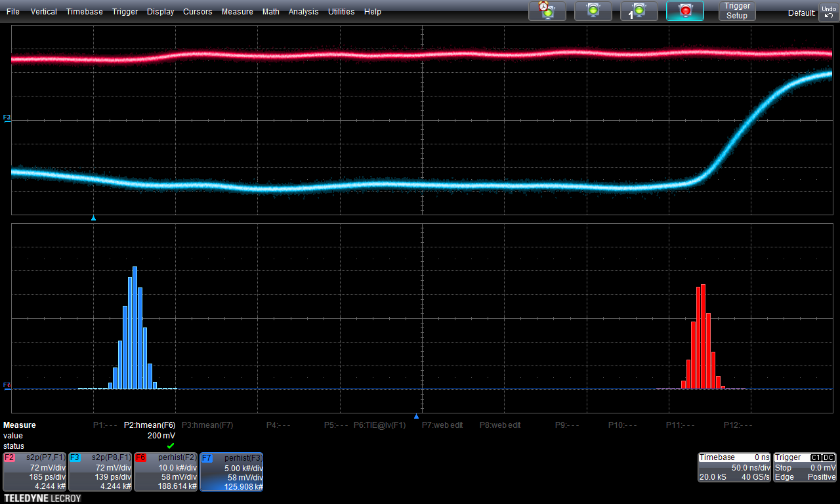Click the Auto trigger mode icon with alarm clock

tap(547, 10)
